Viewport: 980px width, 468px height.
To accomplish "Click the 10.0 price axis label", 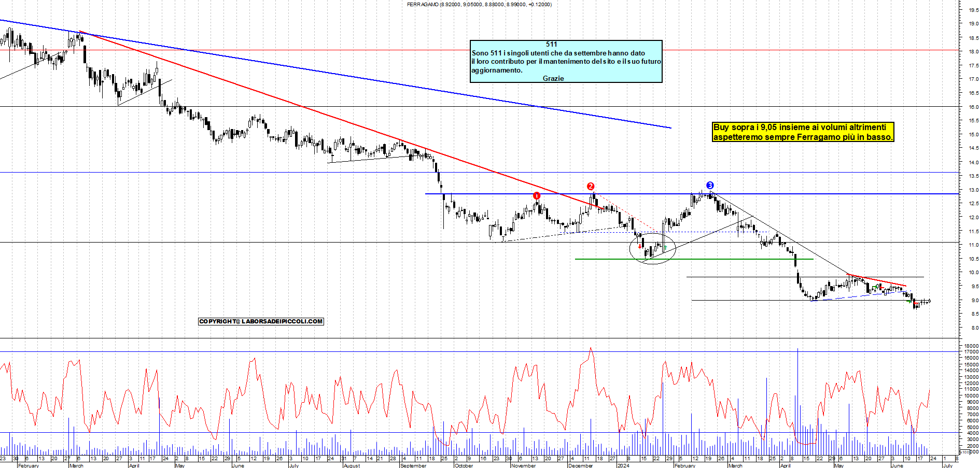I will click(973, 273).
